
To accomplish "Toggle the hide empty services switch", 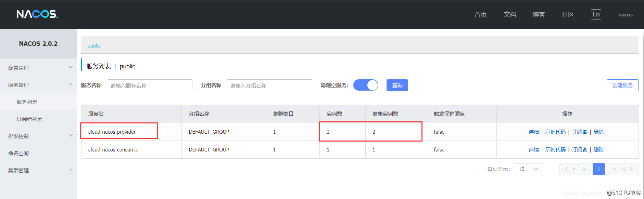I will 365,85.
